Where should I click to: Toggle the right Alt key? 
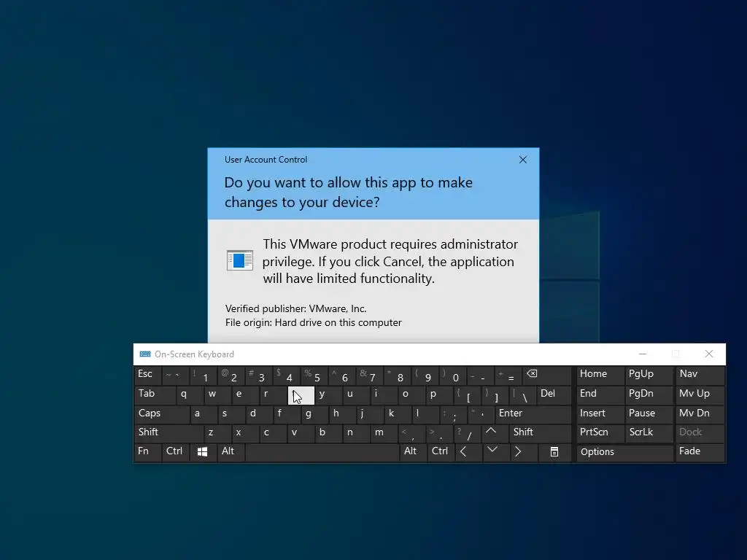413,452
